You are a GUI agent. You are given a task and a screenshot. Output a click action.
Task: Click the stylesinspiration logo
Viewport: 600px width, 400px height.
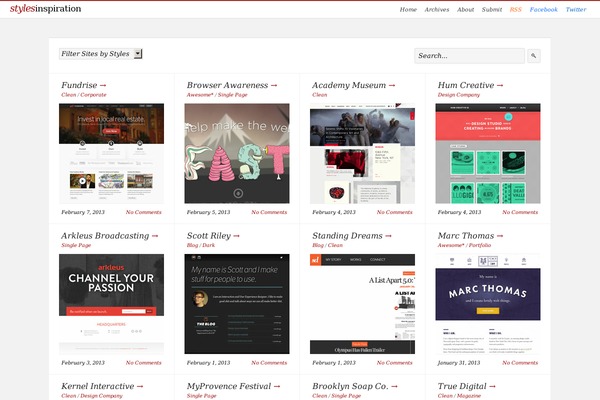tap(46, 8)
